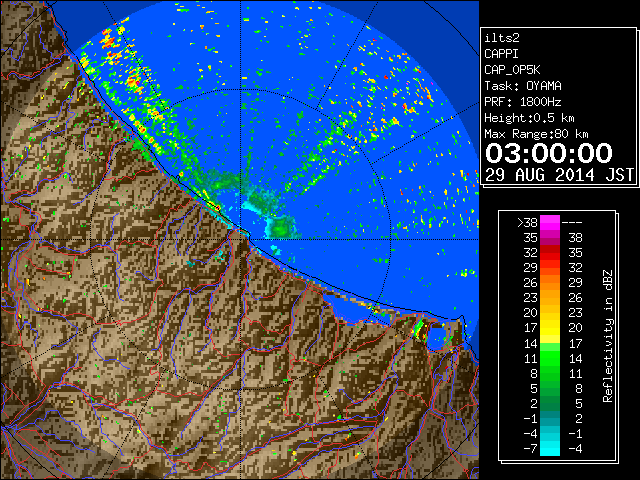Click the 'CAP_OP5K' text line
This screenshot has height=480, width=640.
(x=512, y=70)
